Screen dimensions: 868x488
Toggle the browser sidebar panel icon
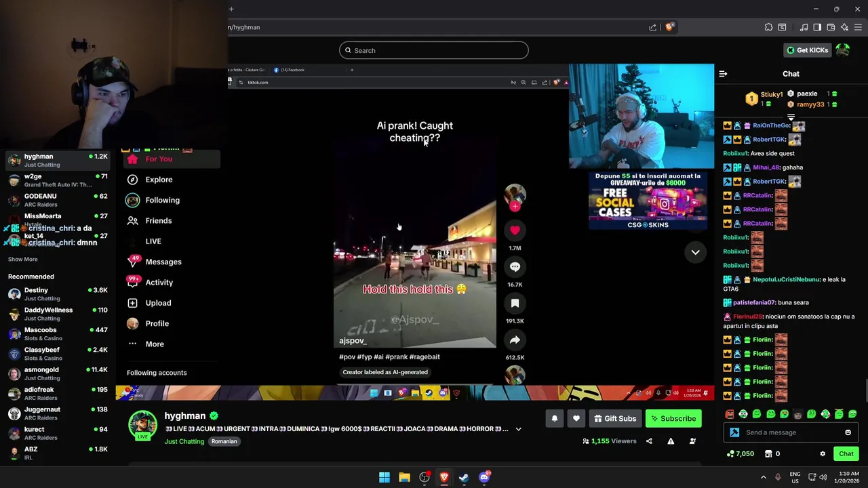coord(817,27)
